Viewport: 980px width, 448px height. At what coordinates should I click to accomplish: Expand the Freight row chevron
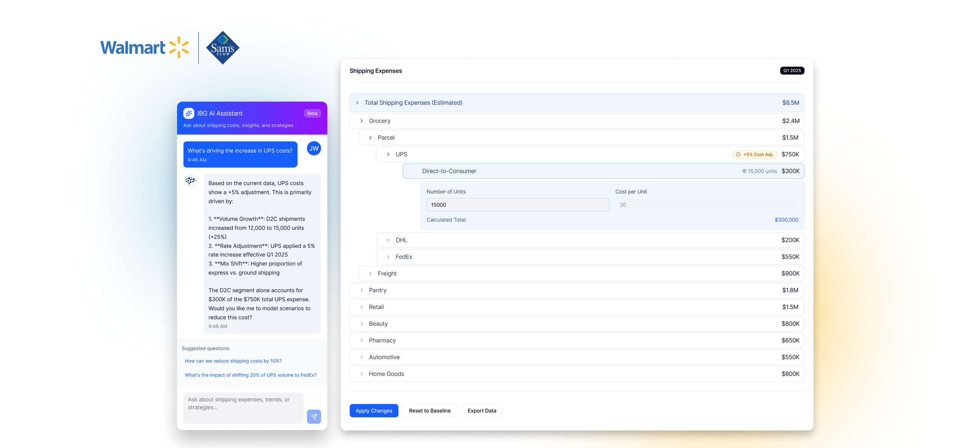click(370, 273)
